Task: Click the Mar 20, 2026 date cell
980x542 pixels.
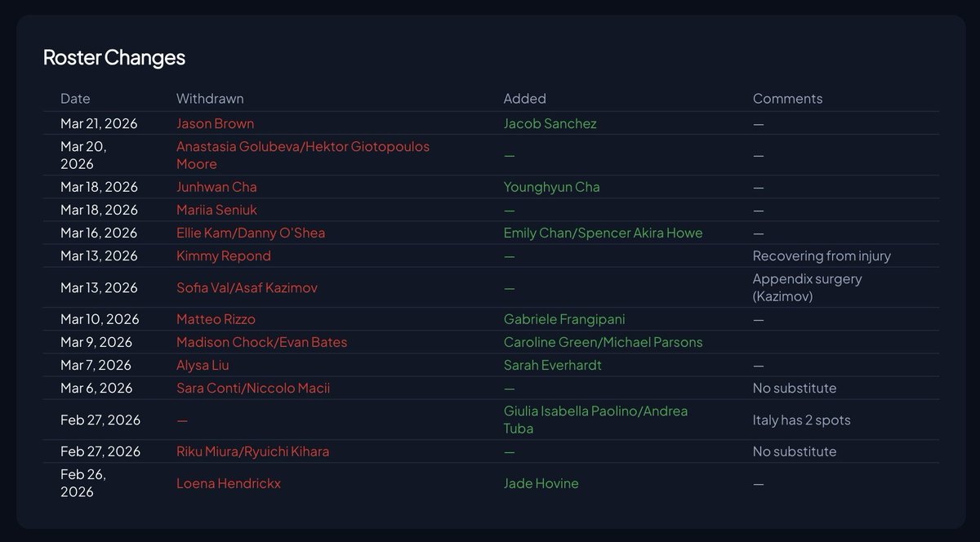Action: [83, 155]
